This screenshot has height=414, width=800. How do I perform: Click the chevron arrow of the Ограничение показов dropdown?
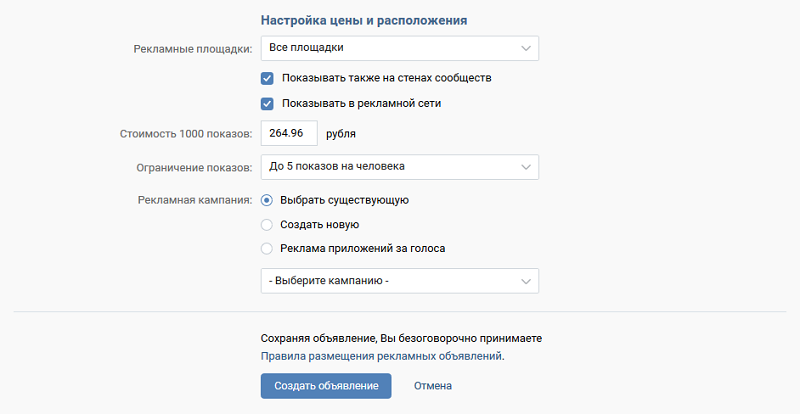[526, 167]
